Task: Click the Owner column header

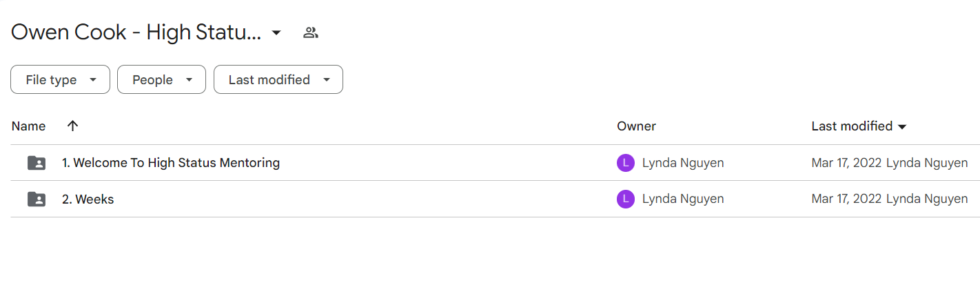Action: (636, 126)
